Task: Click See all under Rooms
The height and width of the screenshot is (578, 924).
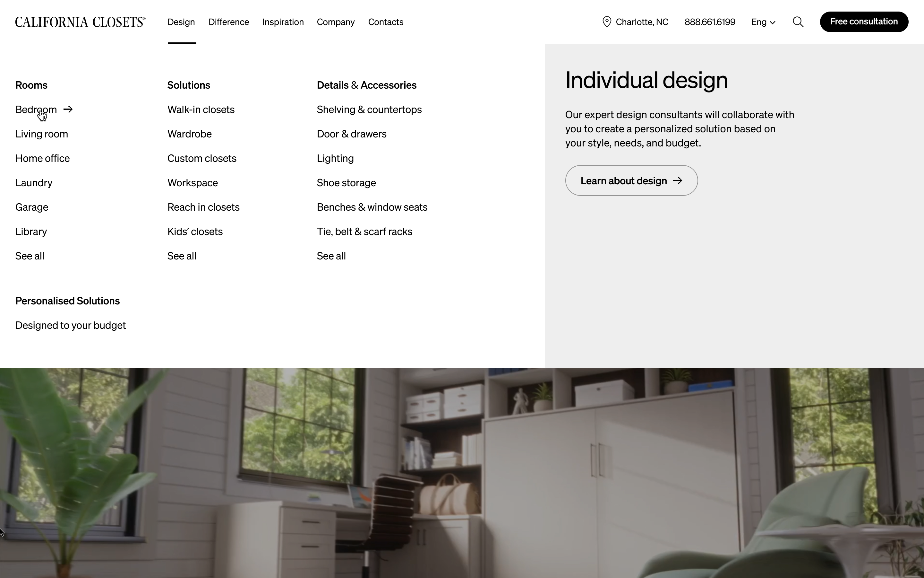Action: pos(30,256)
